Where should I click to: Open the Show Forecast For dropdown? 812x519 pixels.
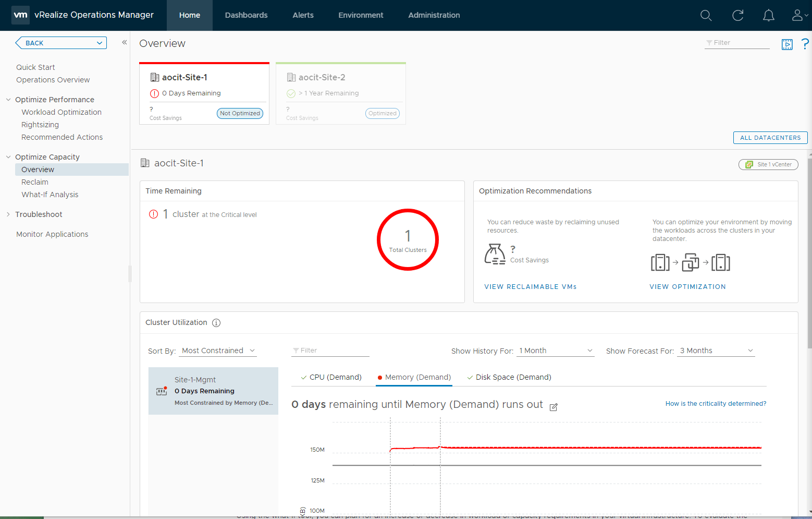pos(716,351)
